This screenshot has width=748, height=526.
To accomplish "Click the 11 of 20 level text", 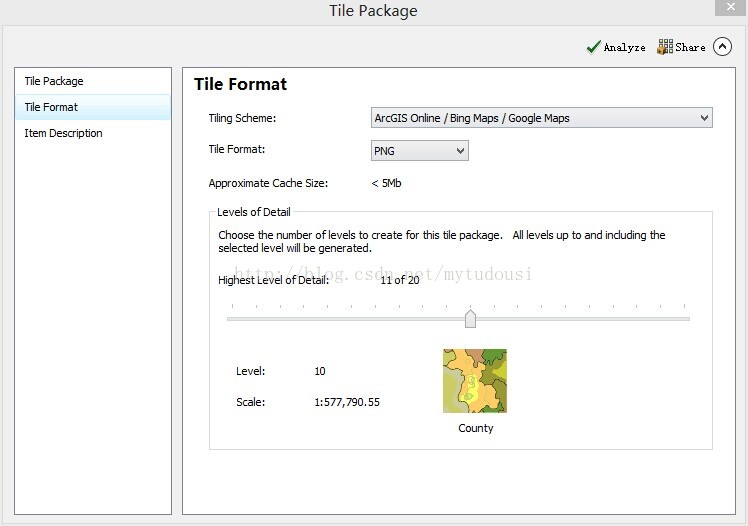I will click(x=400, y=280).
